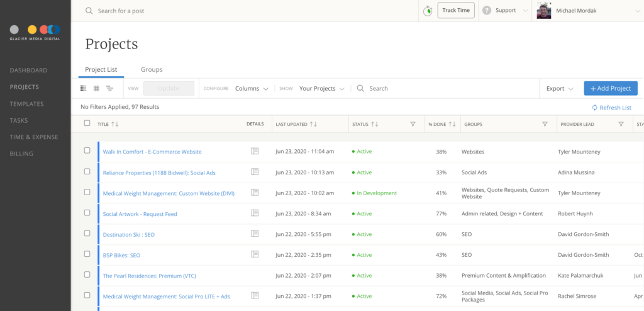Screen dimensions: 644x311
Task: Click the Add Project button
Action: [x=610, y=88]
